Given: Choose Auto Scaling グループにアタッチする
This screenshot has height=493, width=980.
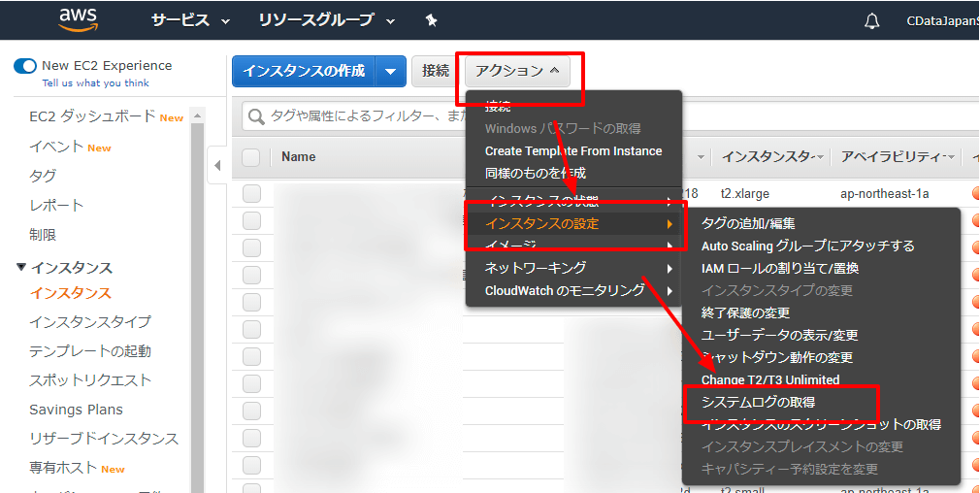Looking at the screenshot, I should click(x=807, y=246).
